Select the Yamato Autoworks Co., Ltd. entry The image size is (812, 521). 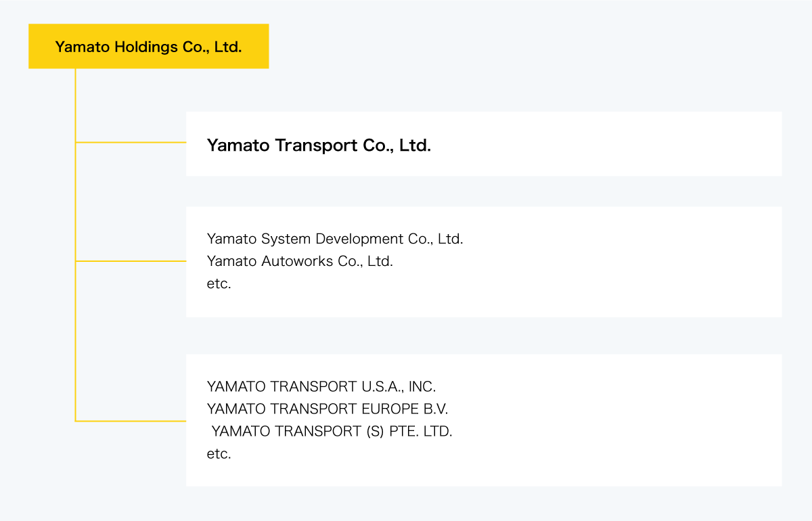click(299, 261)
